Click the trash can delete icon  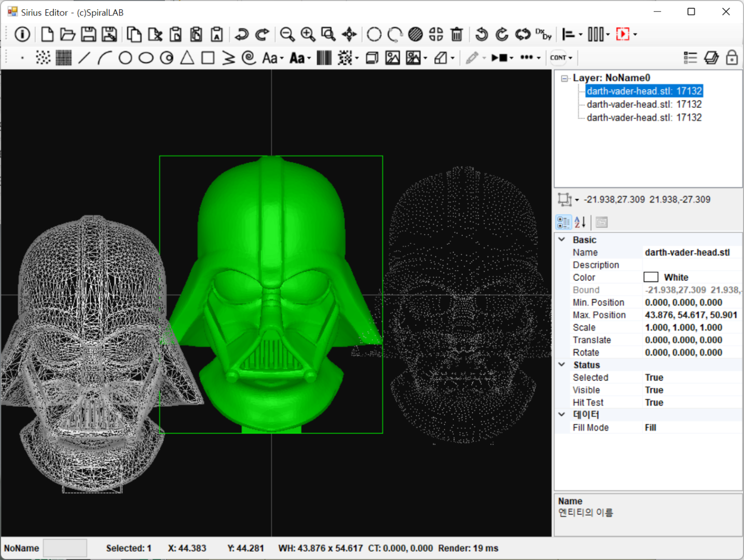[x=457, y=34]
